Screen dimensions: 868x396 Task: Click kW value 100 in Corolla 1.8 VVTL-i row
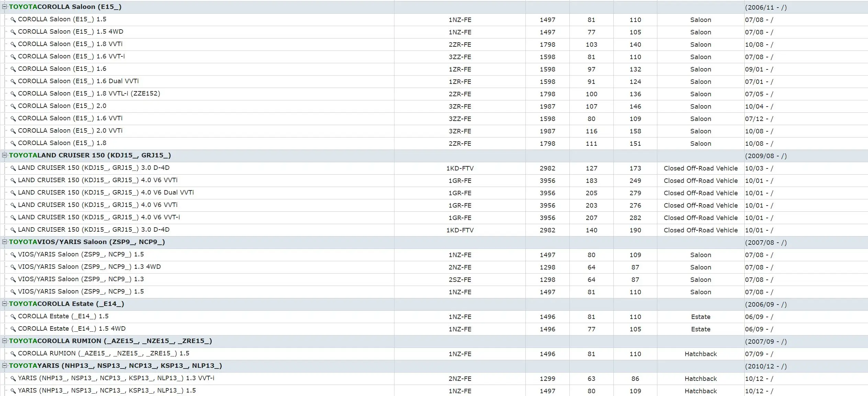click(x=591, y=94)
